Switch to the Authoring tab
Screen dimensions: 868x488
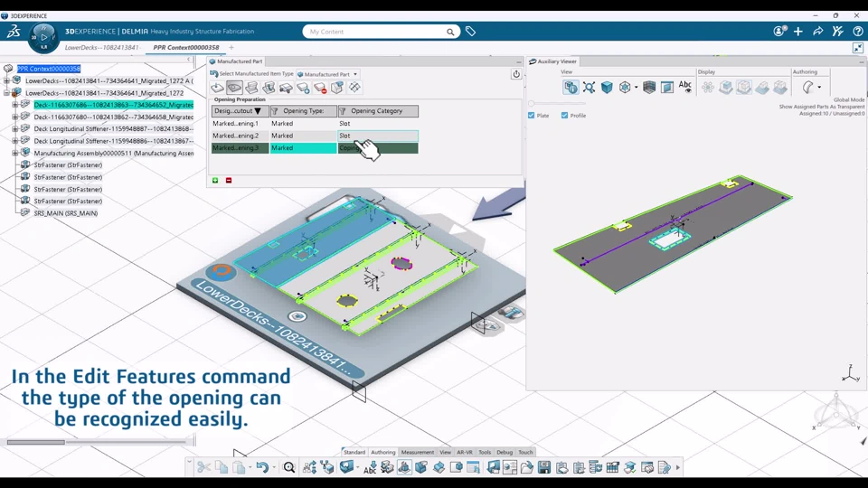tap(383, 452)
